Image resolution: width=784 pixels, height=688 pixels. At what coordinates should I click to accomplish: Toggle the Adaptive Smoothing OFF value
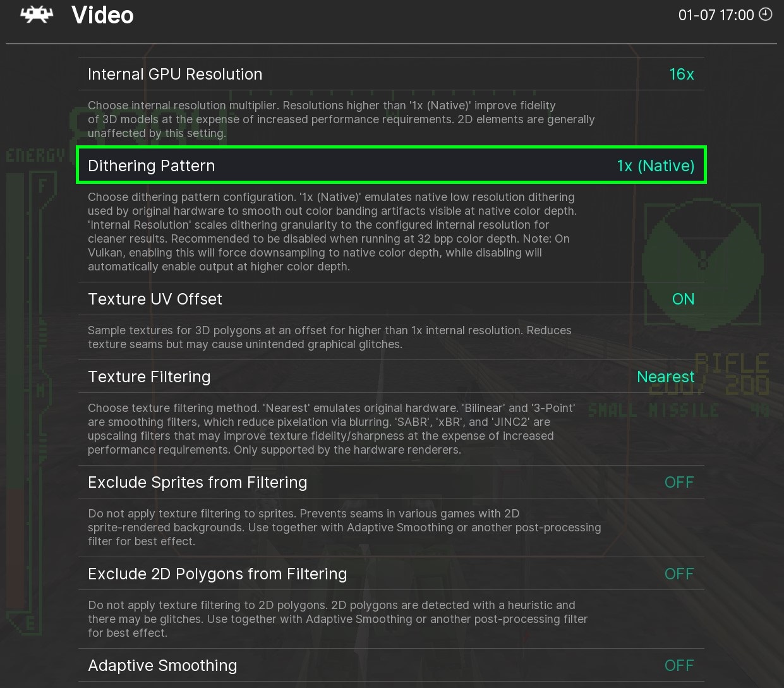679,665
